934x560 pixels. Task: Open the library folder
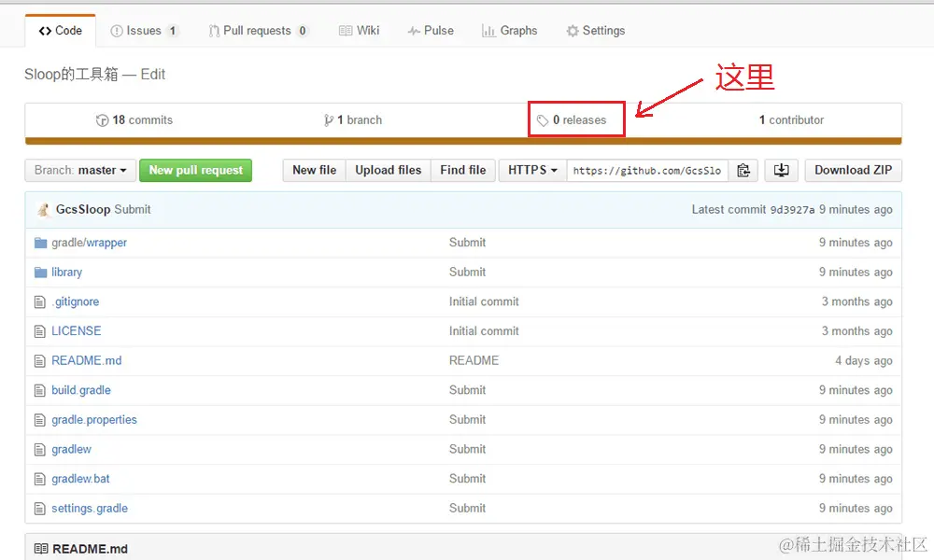click(x=66, y=273)
